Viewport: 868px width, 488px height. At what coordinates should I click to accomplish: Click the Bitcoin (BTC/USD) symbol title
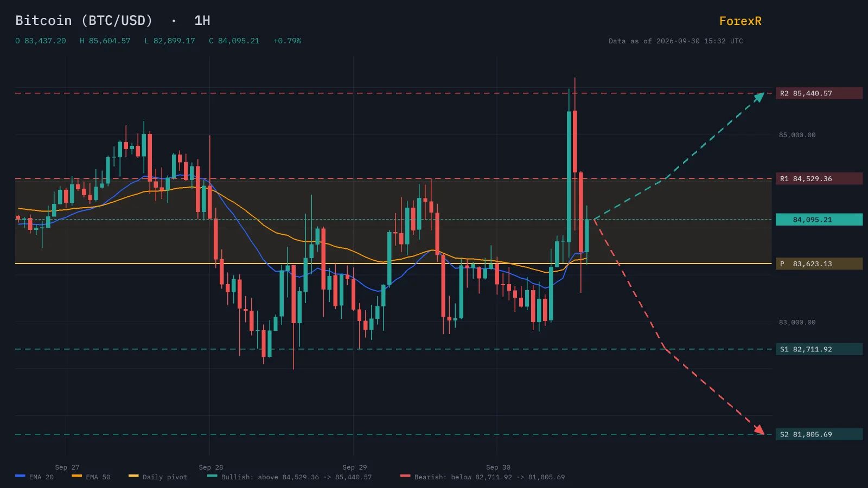click(84, 21)
